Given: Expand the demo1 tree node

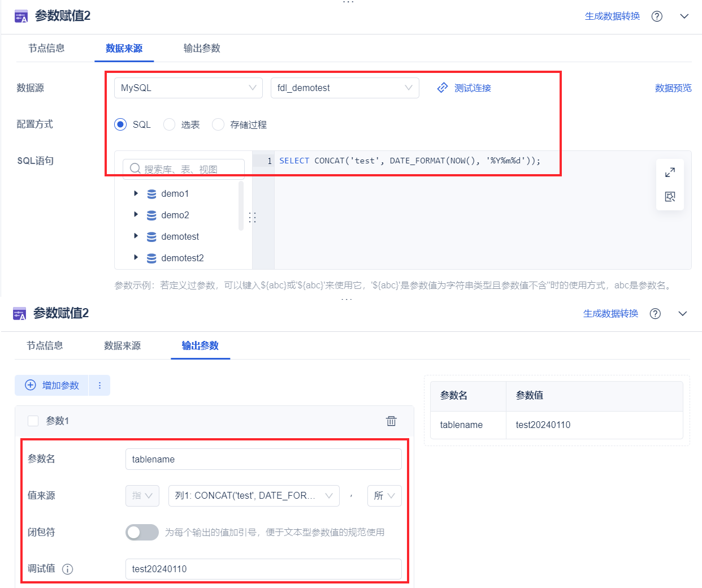Looking at the screenshot, I should 136,193.
